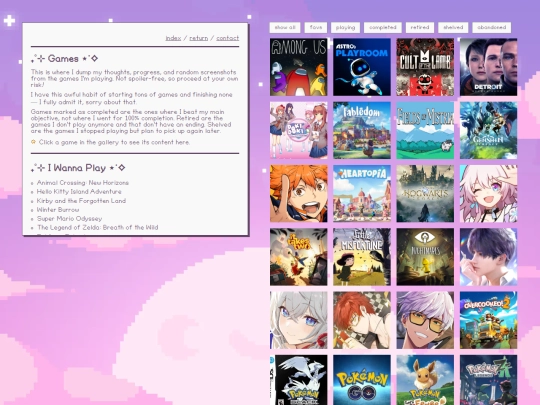This screenshot has width=540, height=405.
Task: Select 'Super Mario Odyssey' list item
Action: click(x=70, y=218)
